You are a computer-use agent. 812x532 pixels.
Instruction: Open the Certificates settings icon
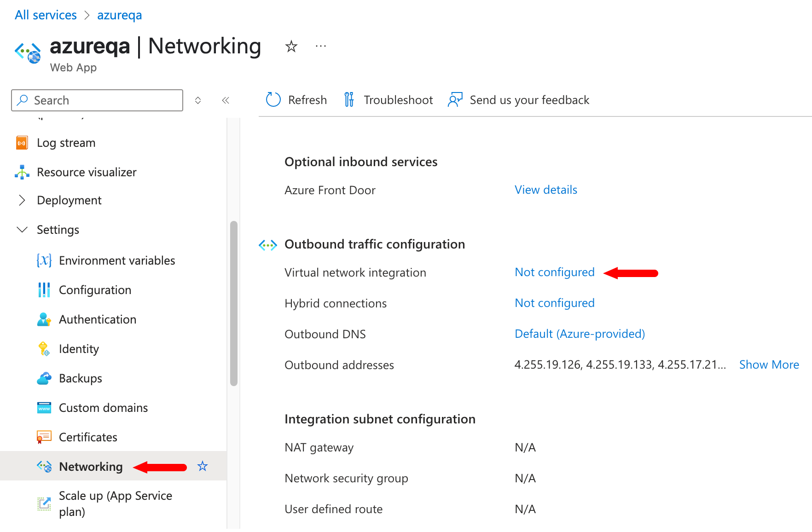44,437
